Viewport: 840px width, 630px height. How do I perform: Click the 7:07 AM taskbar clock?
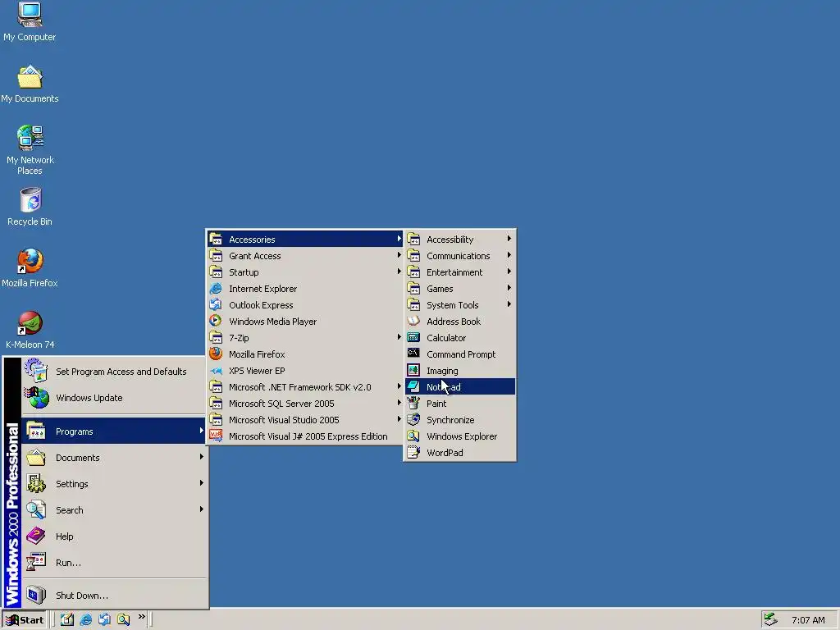(x=808, y=620)
